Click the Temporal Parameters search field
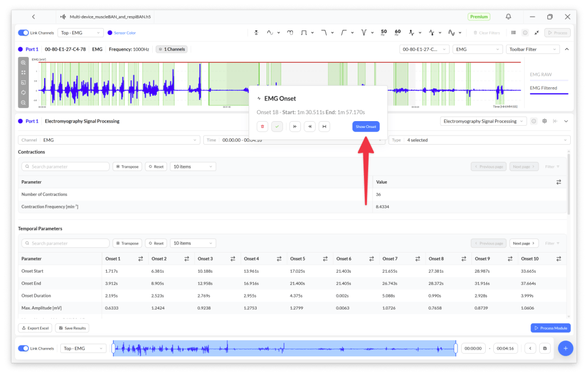This screenshot has width=588, height=376. point(65,243)
